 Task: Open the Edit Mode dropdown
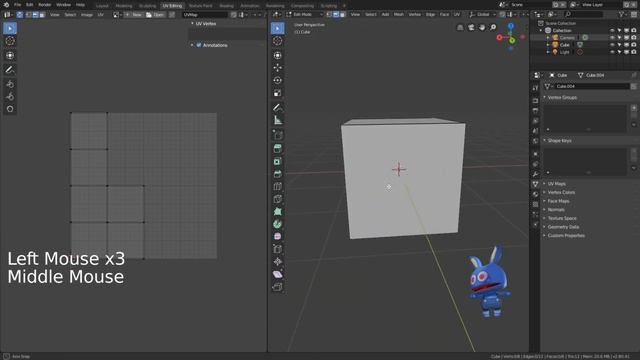click(304, 14)
